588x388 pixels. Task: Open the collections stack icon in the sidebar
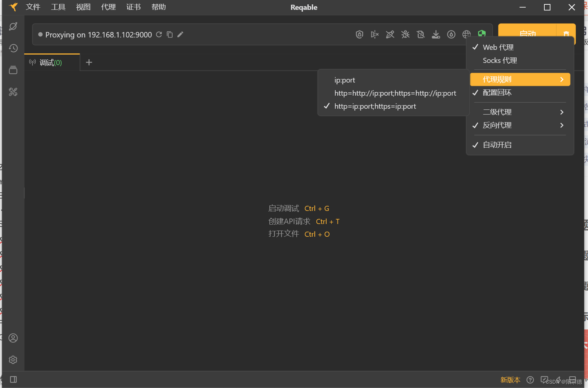click(13, 70)
